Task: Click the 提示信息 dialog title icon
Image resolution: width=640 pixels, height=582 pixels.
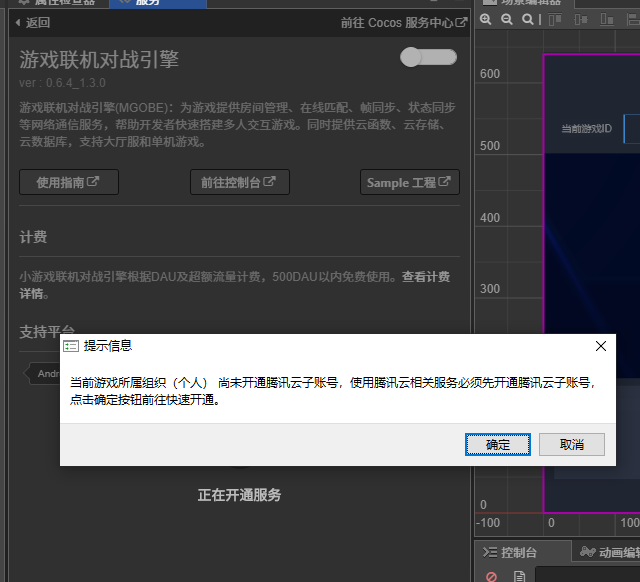Action: coord(71,346)
